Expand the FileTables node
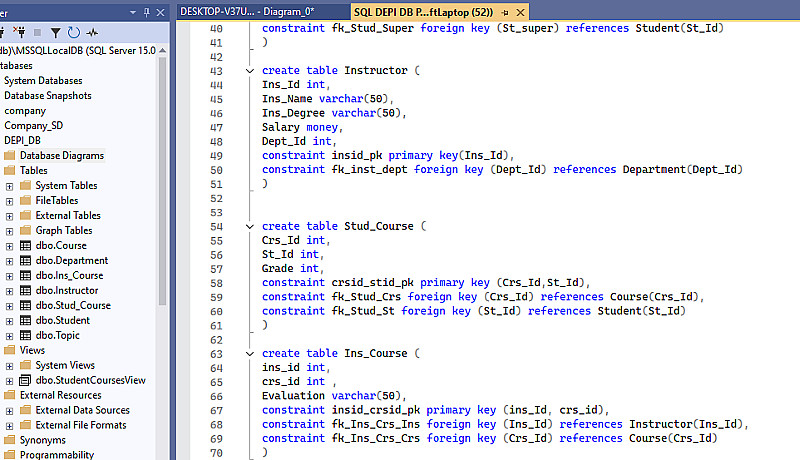The height and width of the screenshot is (460, 800). [x=9, y=201]
